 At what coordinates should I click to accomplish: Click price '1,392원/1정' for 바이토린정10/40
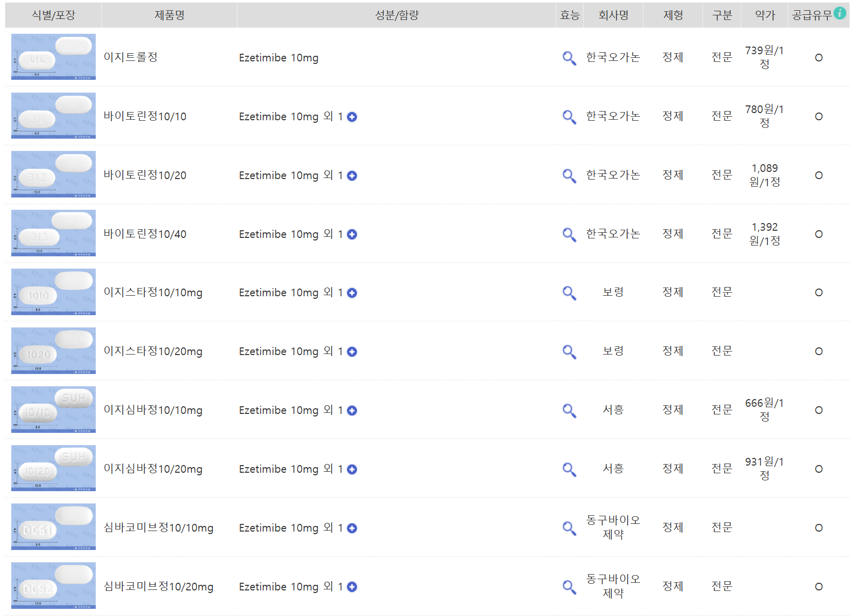764,234
